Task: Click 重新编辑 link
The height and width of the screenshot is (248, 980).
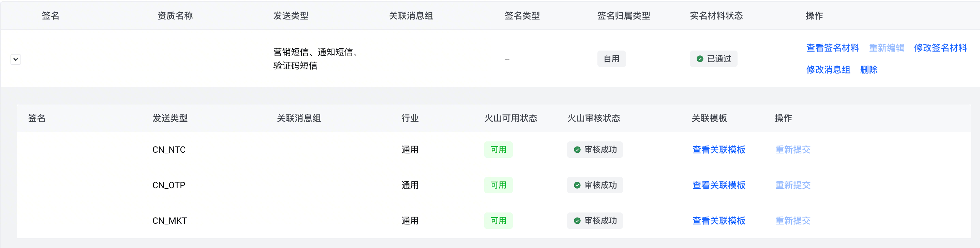Action: point(887,48)
